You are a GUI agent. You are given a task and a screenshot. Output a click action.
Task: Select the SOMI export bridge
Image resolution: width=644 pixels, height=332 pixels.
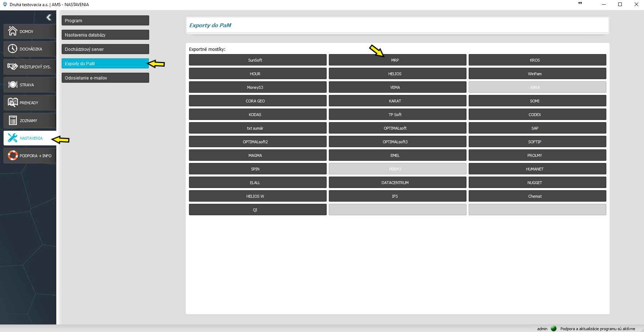pyautogui.click(x=537, y=101)
